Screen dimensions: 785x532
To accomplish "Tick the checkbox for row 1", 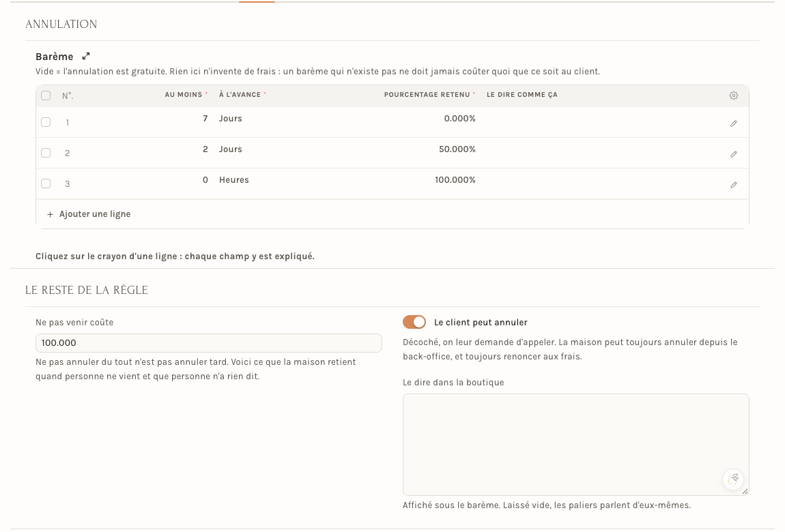I will [x=46, y=122].
